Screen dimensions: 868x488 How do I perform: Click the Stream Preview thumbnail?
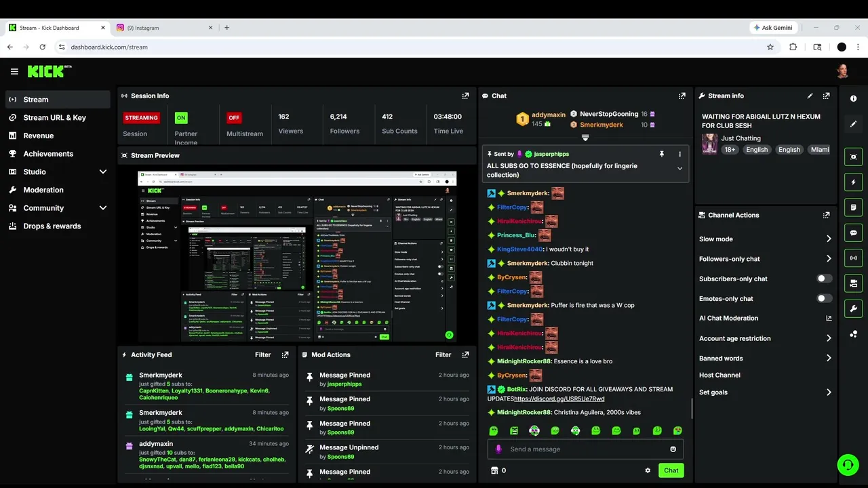pos(297,256)
